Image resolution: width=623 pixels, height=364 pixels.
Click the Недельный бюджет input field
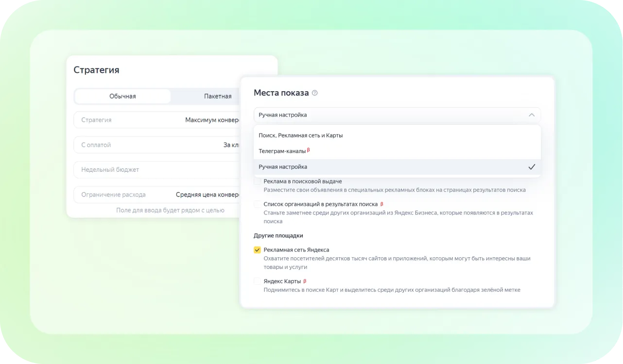[x=156, y=170]
